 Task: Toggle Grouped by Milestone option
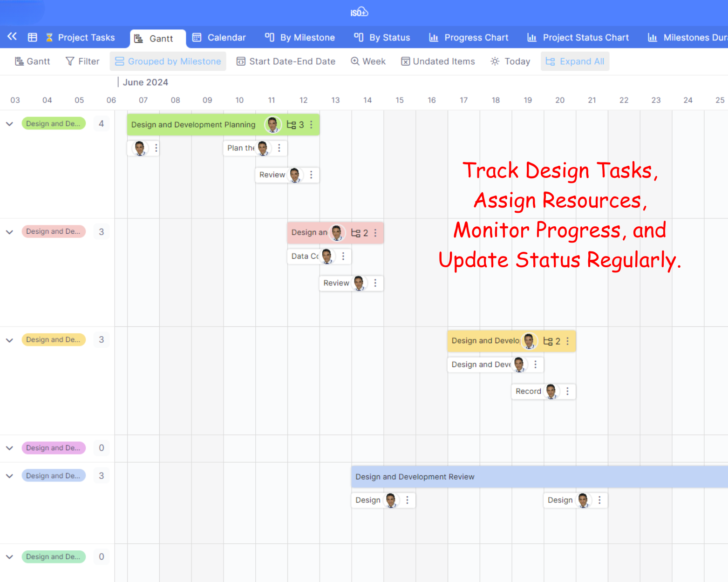(x=168, y=61)
